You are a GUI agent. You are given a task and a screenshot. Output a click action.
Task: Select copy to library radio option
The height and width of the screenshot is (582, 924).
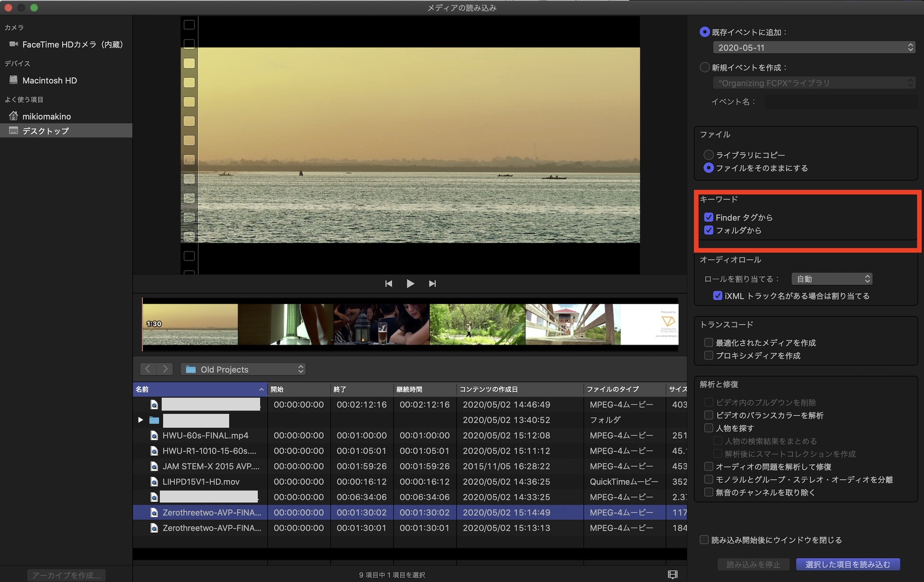pyautogui.click(x=708, y=155)
